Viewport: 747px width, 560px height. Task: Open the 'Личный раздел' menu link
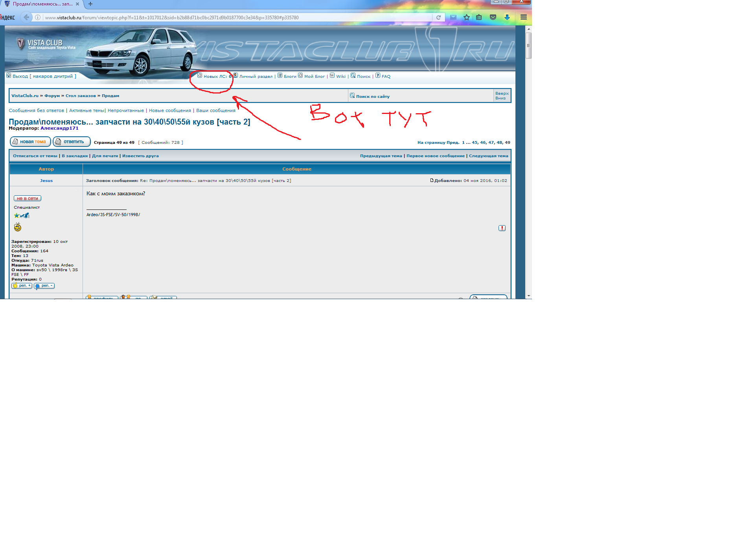click(x=256, y=76)
